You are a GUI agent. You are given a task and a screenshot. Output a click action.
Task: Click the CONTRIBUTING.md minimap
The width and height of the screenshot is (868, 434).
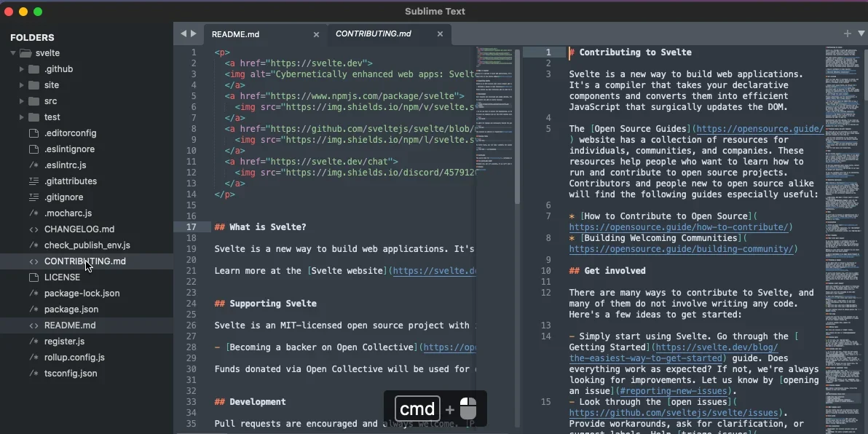tap(844, 239)
